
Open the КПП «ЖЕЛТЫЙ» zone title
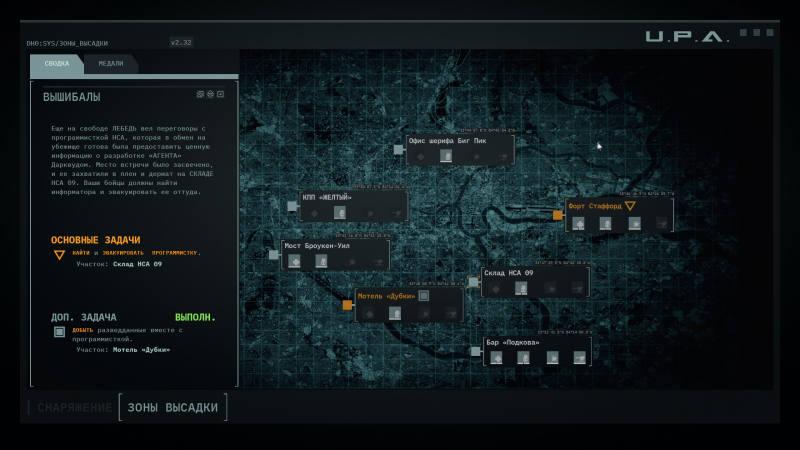[x=327, y=197]
